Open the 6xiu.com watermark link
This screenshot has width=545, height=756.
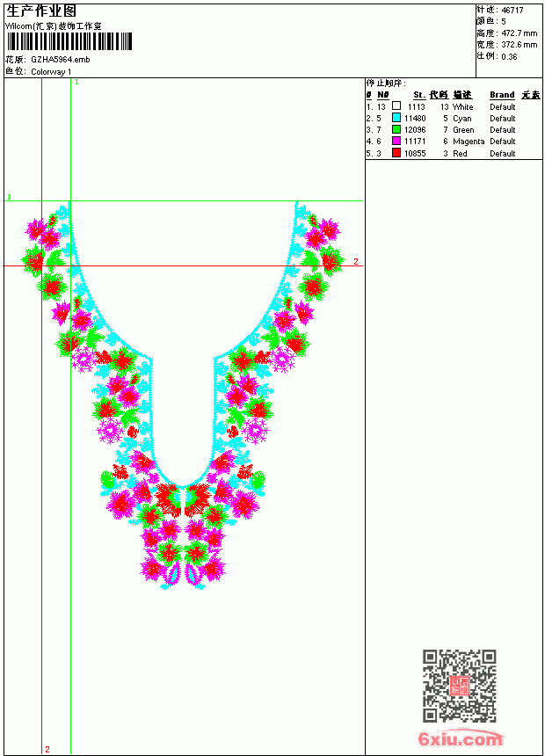pyautogui.click(x=460, y=738)
